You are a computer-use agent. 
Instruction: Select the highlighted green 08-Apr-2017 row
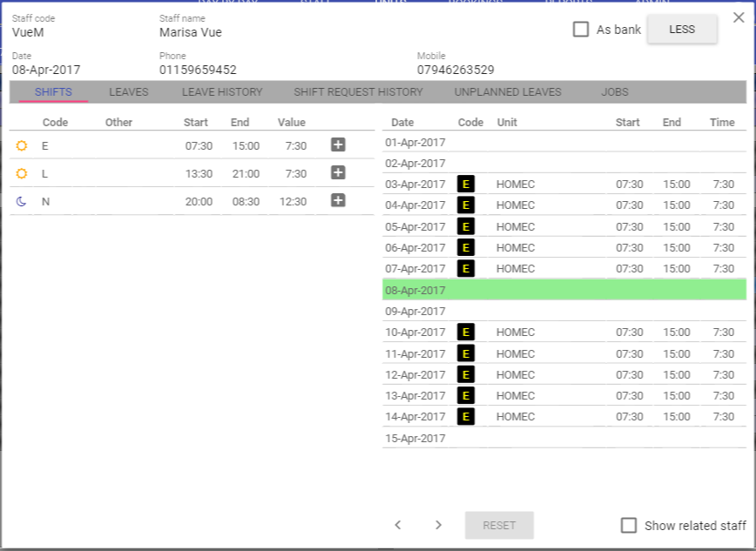point(564,290)
